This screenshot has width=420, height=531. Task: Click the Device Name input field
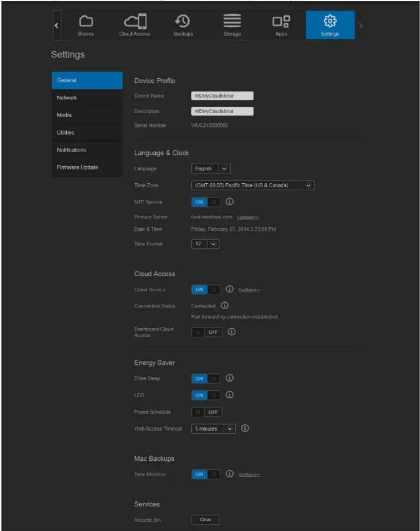coord(222,96)
